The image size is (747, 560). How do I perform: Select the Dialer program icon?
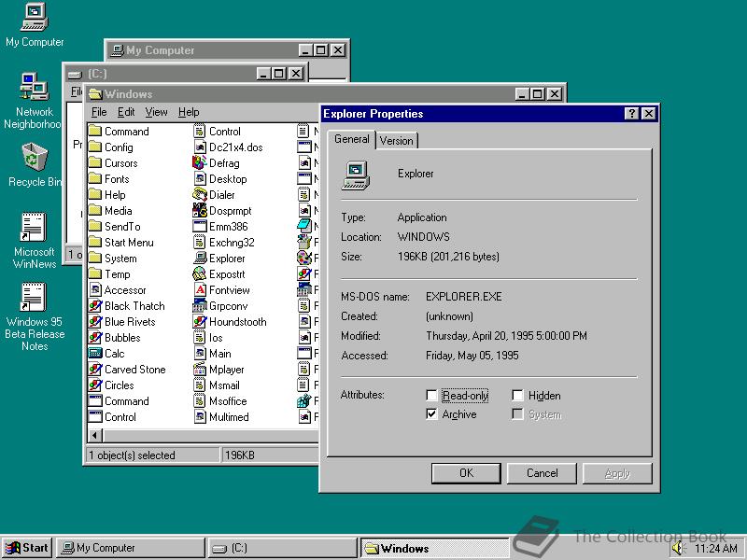pyautogui.click(x=199, y=195)
